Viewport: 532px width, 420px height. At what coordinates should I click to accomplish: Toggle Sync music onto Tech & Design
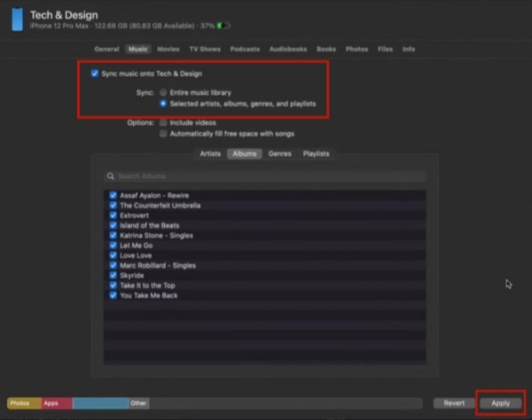95,74
